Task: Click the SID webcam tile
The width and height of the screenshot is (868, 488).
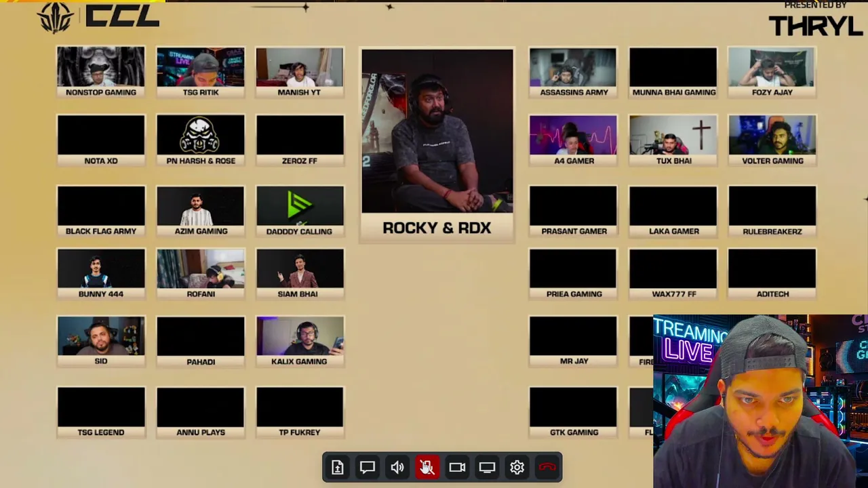Action: (101, 342)
